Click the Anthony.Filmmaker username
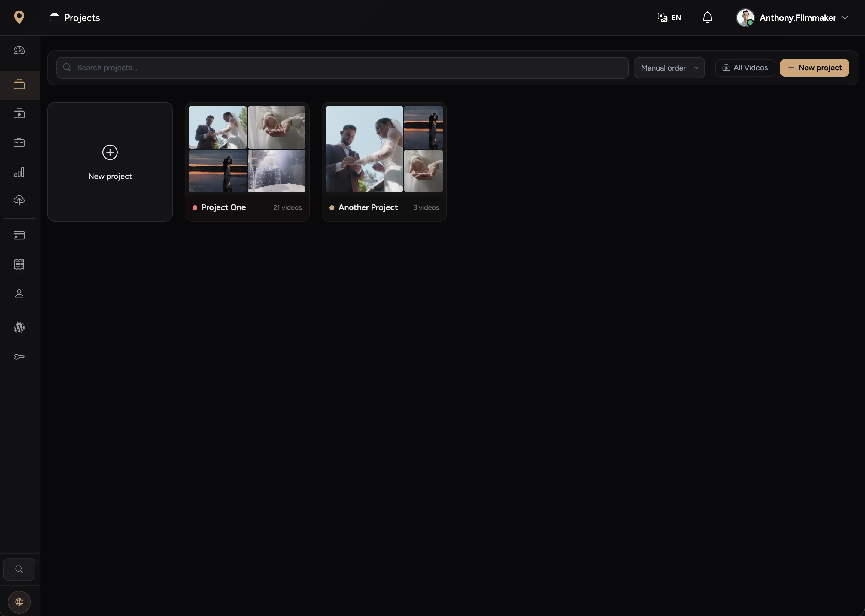Viewport: 865px width, 616px height. point(797,18)
